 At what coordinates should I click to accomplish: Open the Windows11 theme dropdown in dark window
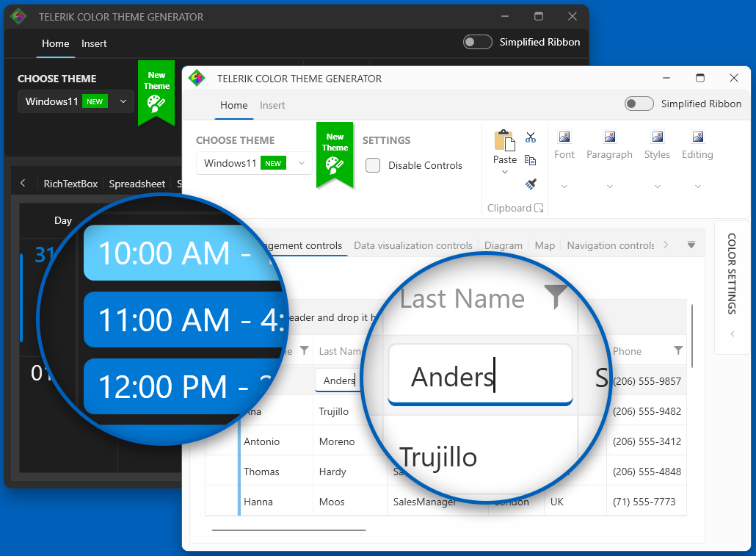76,101
